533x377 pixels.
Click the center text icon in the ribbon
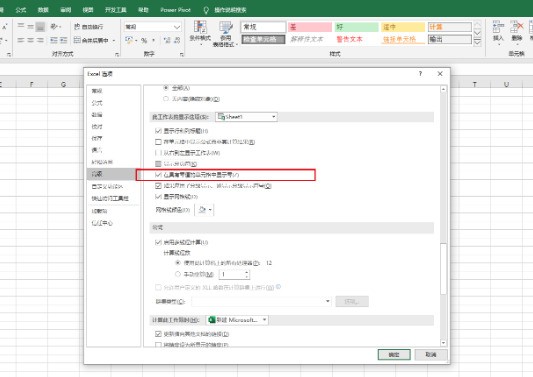(31, 40)
